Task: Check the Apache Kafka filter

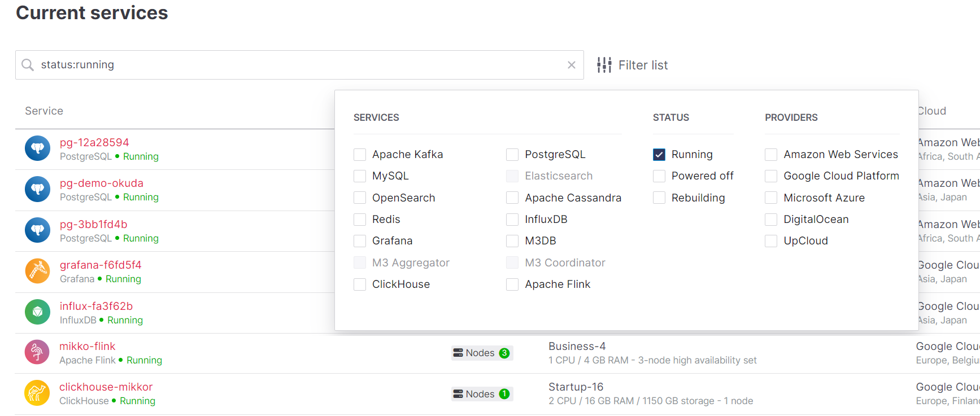Action: 360,155
